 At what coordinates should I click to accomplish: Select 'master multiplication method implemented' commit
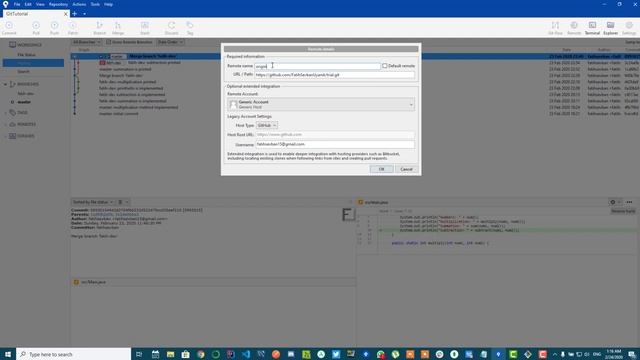[x=138, y=107]
